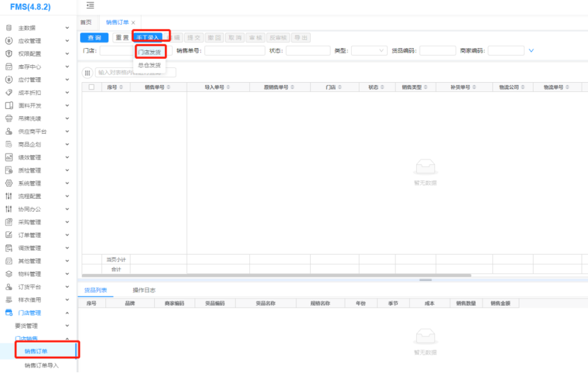Click the 物料管理 layers icon
Viewport: 588px width, 373px height.
pyautogui.click(x=9, y=274)
